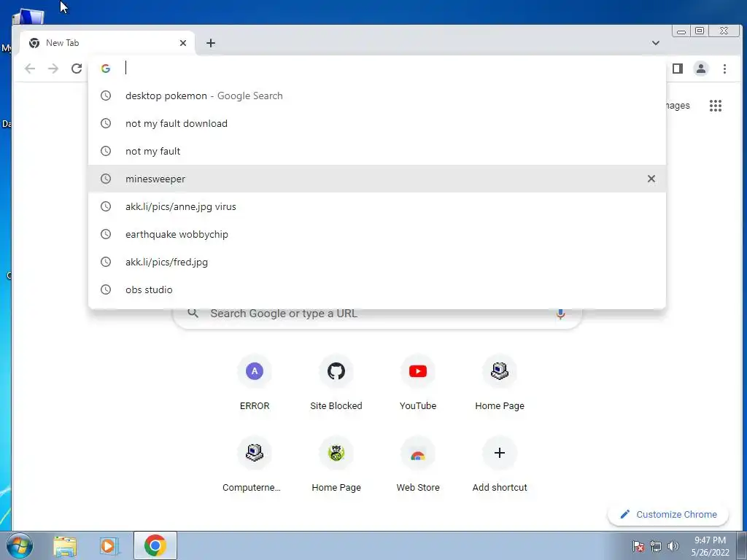
Task: Close the New Tab tab
Action: click(x=183, y=43)
